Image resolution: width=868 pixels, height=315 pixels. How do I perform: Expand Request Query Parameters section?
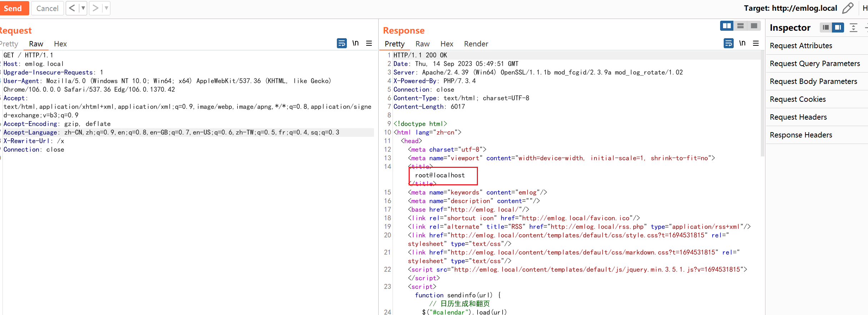tap(815, 64)
